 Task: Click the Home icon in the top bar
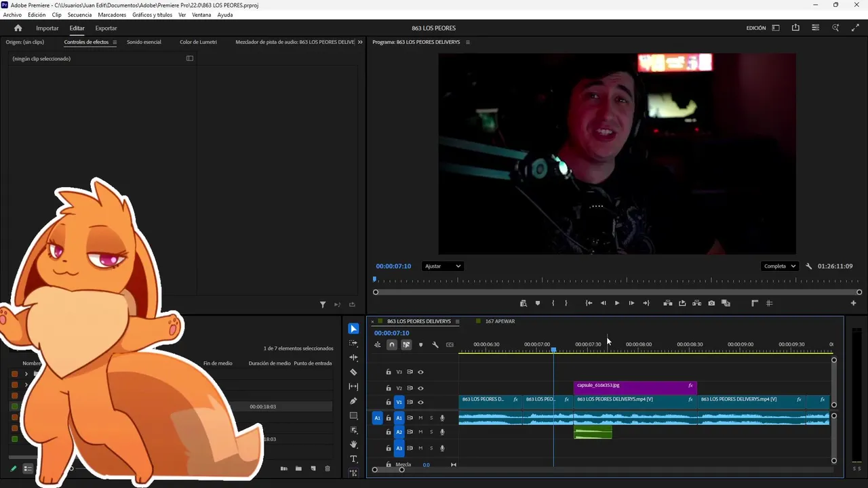click(x=18, y=28)
